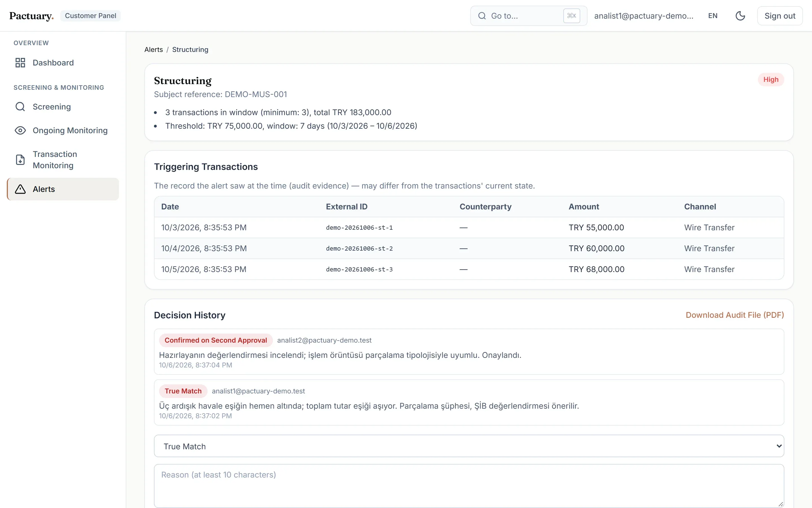
Task: Click the analist1@pactuary-demo... account label
Action: 644,16
